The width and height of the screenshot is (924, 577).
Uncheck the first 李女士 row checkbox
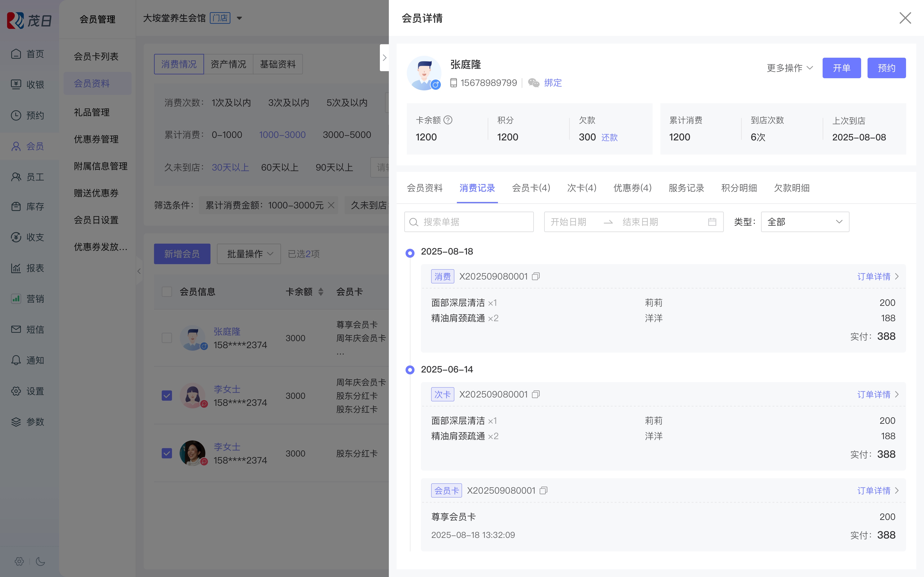(167, 396)
